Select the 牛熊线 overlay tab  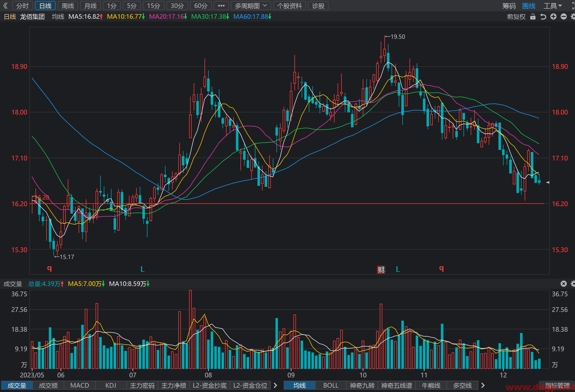(431, 385)
